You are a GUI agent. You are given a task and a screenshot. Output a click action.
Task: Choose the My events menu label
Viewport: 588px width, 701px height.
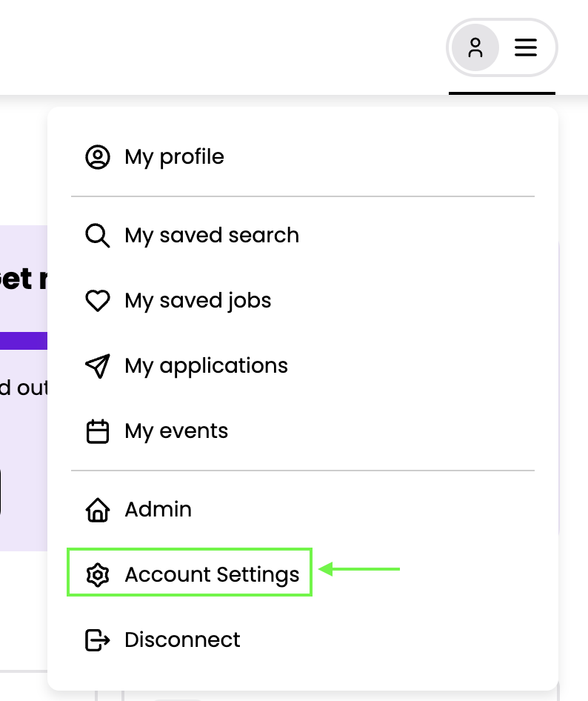176,431
